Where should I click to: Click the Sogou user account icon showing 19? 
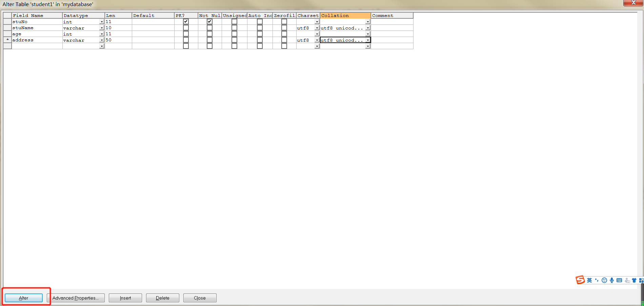627,281
